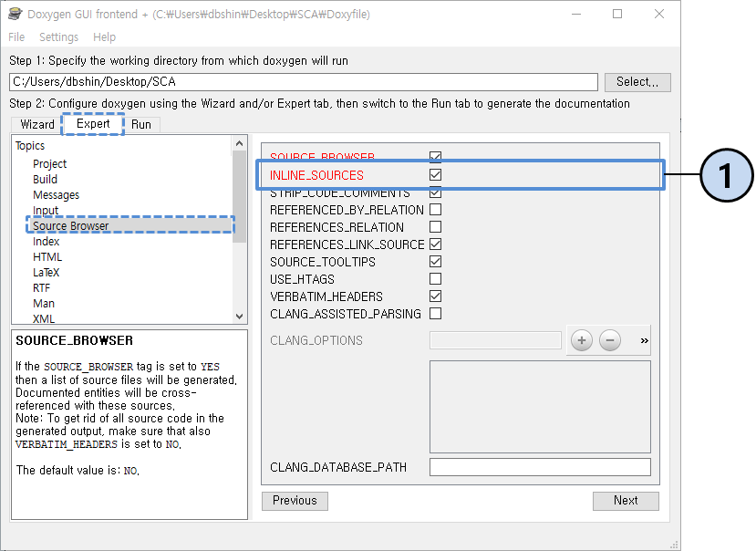This screenshot has height=551, width=756.
Task: Click the CLANG_OPTIONS list box
Action: click(x=540, y=407)
